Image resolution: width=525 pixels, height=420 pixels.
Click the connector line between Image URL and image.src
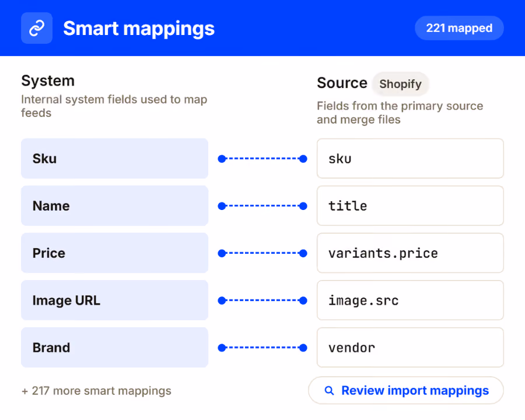tap(262, 300)
